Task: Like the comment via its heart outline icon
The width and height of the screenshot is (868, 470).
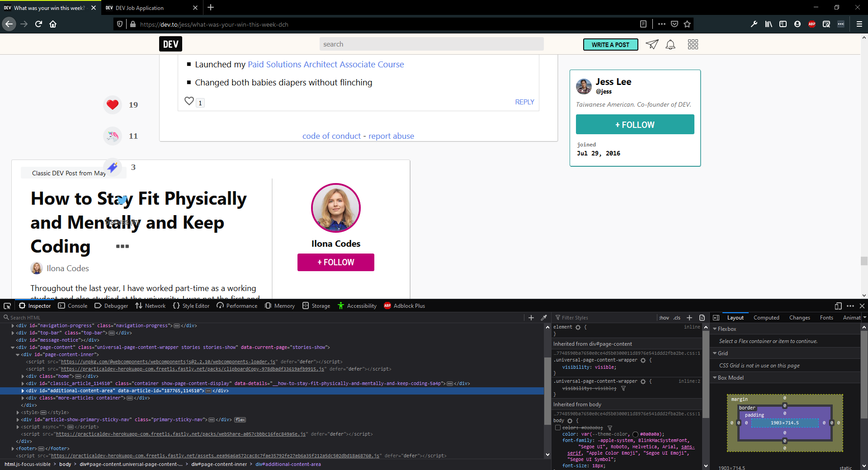Action: click(189, 101)
